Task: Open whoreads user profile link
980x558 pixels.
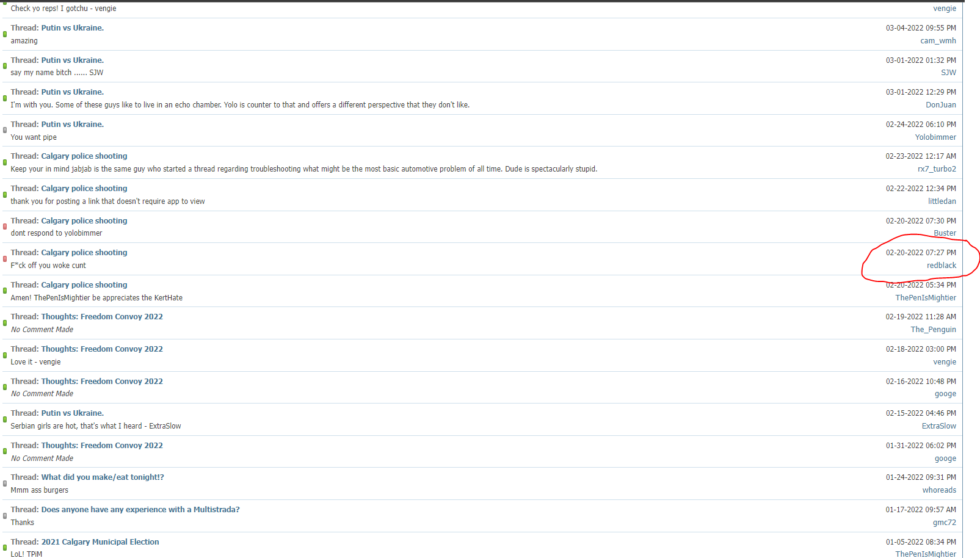Action: click(x=940, y=490)
